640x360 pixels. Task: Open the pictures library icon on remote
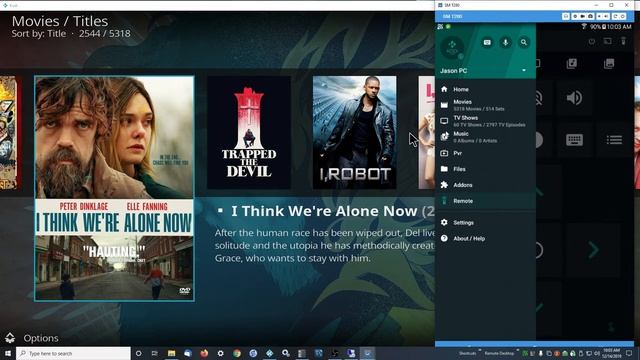609,64
